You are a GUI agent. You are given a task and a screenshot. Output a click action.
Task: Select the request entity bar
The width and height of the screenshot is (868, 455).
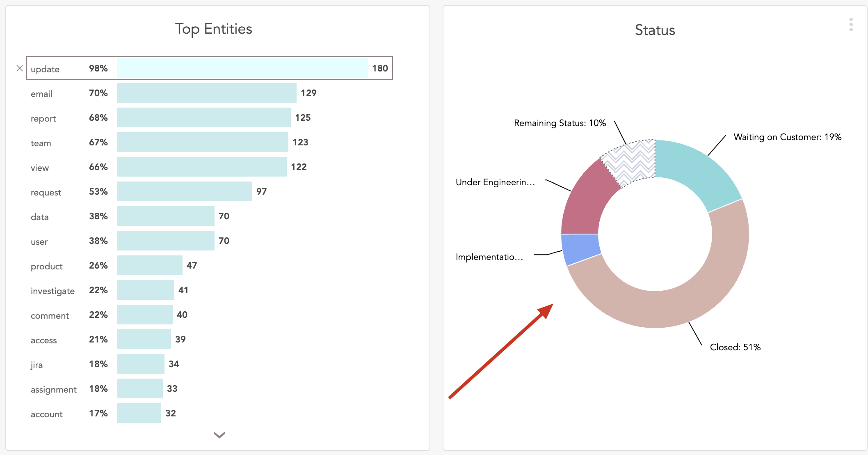[x=184, y=191]
